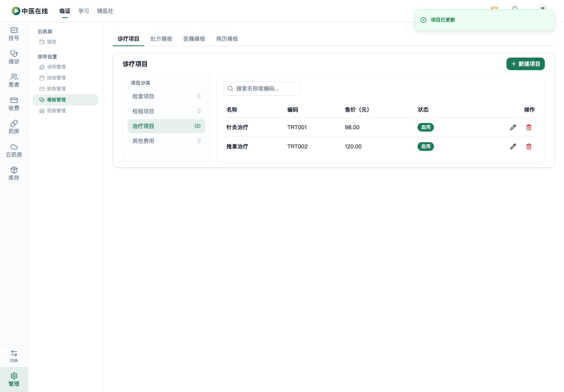The width and height of the screenshot is (564, 392).
Task: Edit the 推拿治疗 row with pencil icon
Action: pos(513,146)
